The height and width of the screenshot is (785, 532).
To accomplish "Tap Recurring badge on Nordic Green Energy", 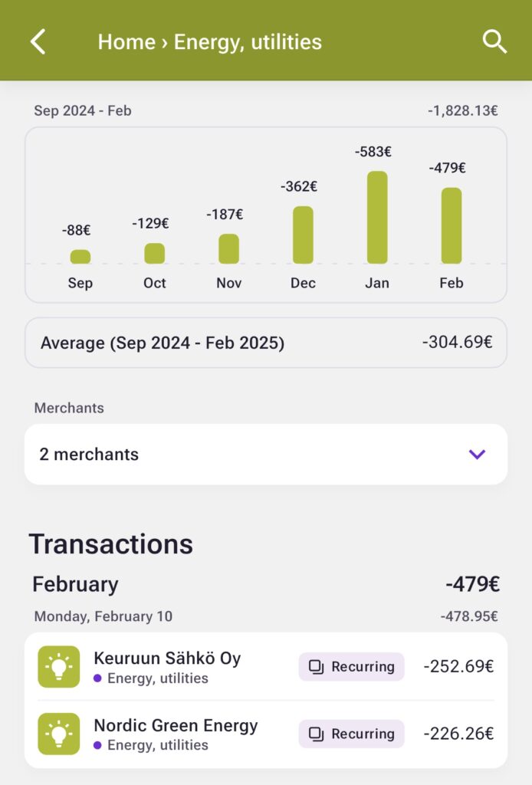I will [x=351, y=734].
